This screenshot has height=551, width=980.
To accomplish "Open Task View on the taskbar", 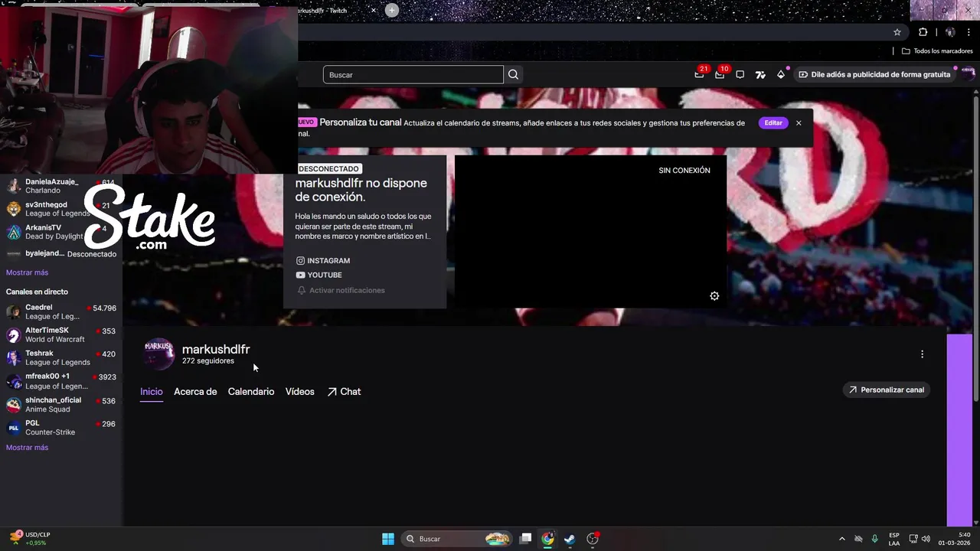I will [525, 539].
